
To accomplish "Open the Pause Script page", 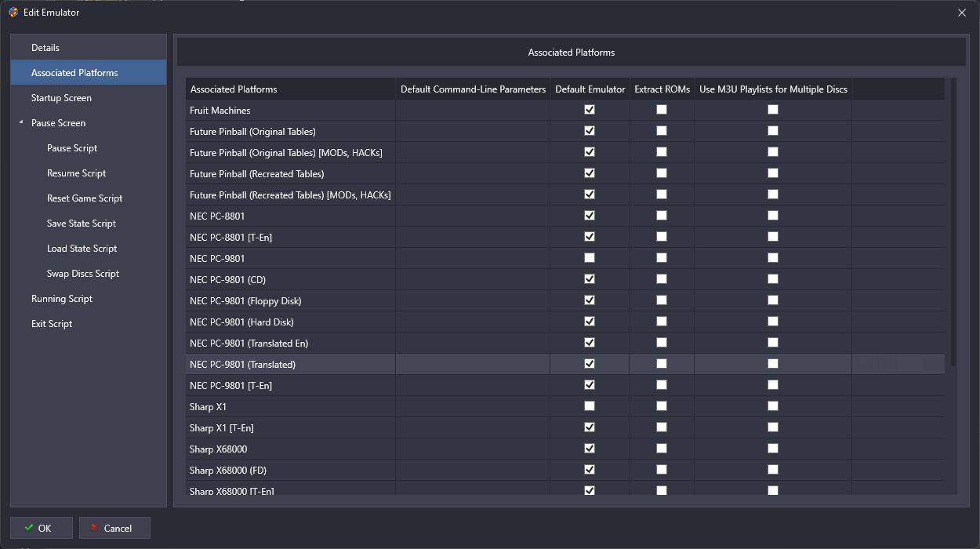I will [x=89, y=148].
